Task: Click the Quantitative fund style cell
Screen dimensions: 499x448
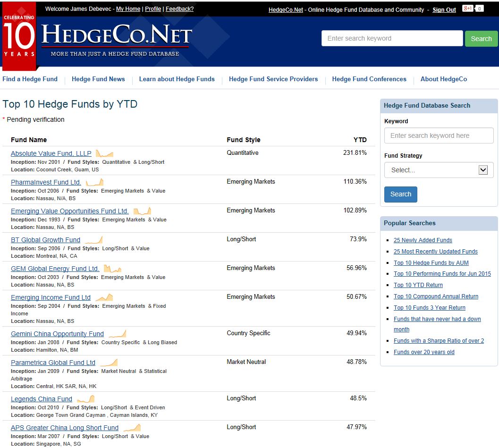Action: point(242,153)
